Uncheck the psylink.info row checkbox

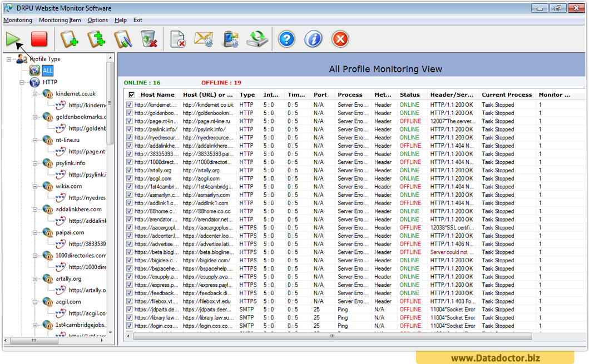pos(130,129)
